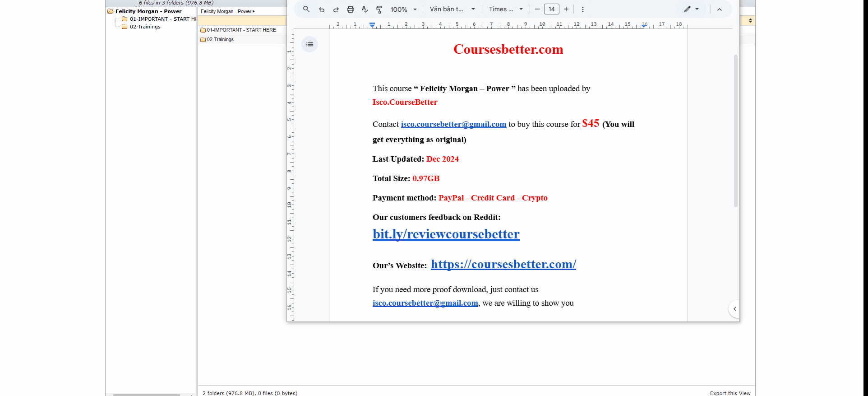The image size is (868, 396).
Task: Open the https://coursesbetter.com/ link
Action: pos(503,264)
